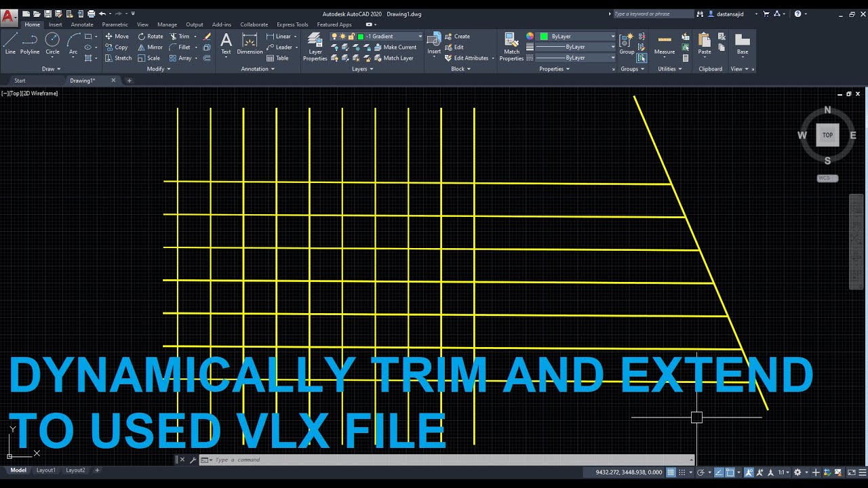Toggle object snap in status bar
Viewport: 868px width, 488px height.
tap(730, 472)
